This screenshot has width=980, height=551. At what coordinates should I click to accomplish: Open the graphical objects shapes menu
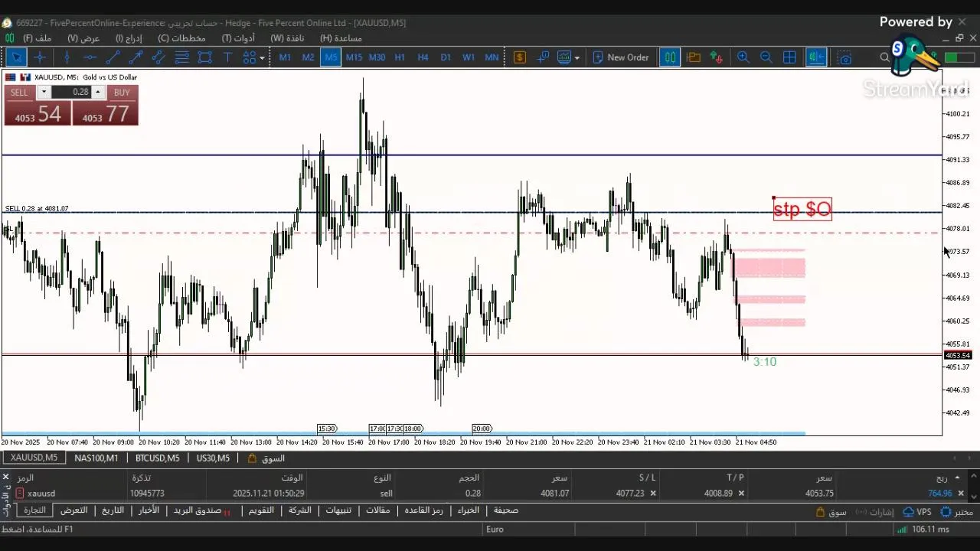pyautogui.click(x=253, y=57)
